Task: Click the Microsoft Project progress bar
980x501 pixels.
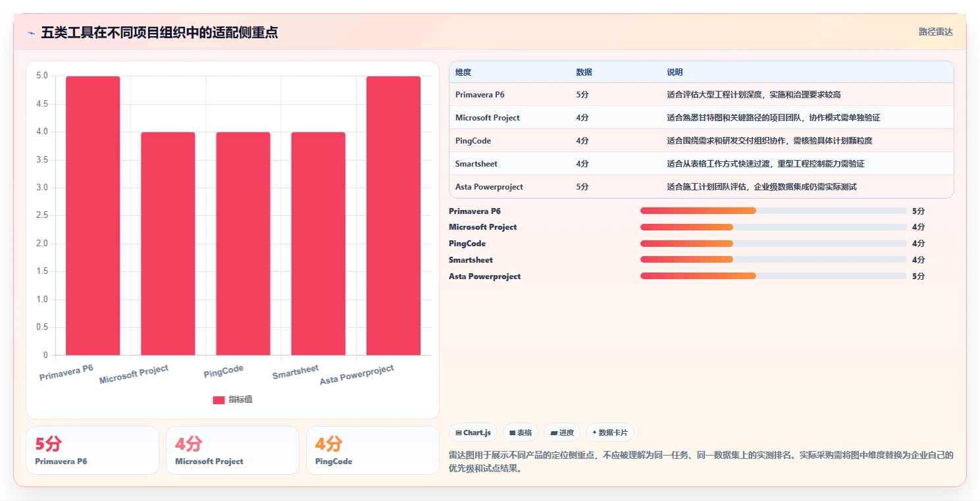Action: (x=773, y=227)
